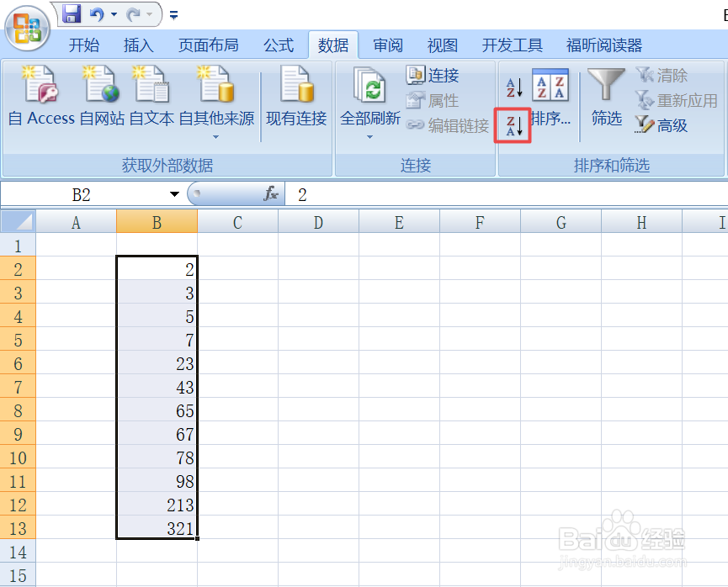This screenshot has width=728, height=587.
Task: Open the 福昕阅读器 tab
Action: (x=604, y=45)
